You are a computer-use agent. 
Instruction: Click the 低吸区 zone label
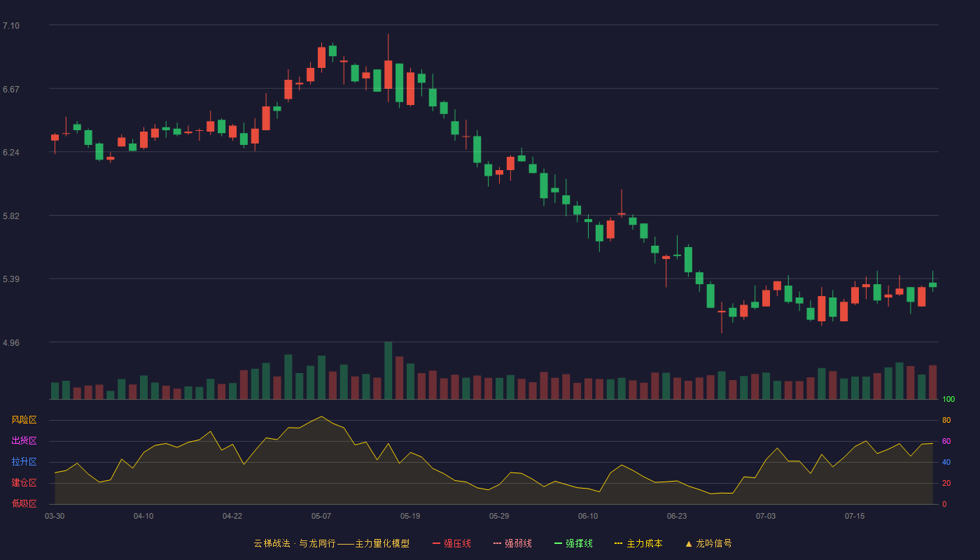coord(24,503)
